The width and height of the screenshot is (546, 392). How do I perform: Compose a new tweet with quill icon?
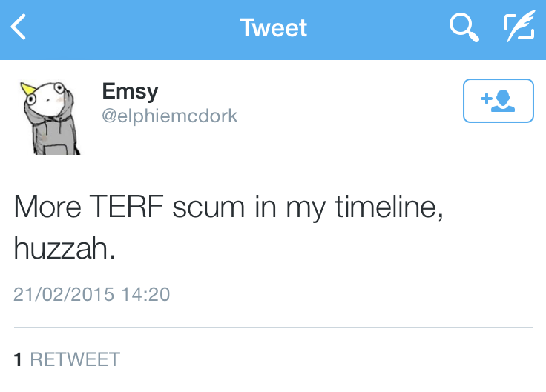[519, 28]
